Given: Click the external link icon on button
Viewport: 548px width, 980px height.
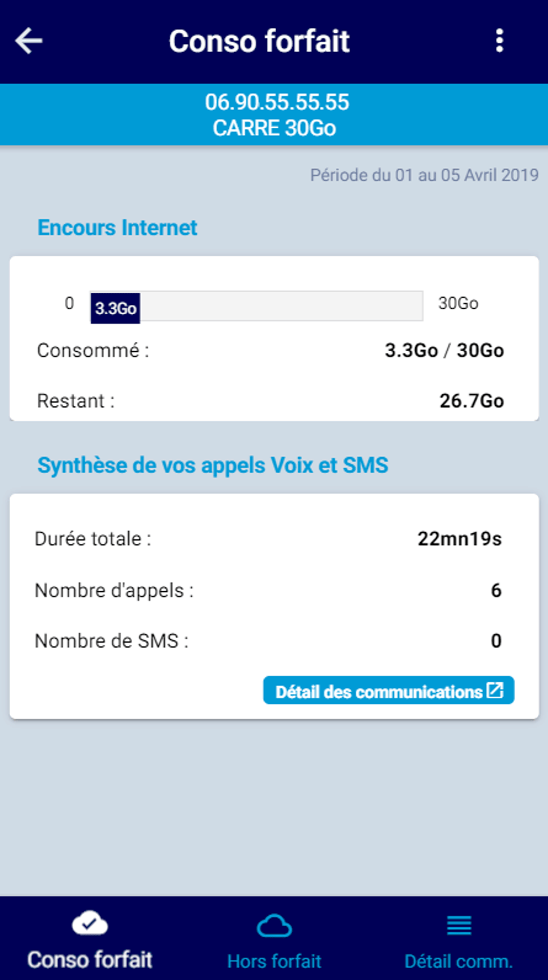Looking at the screenshot, I should [495, 691].
